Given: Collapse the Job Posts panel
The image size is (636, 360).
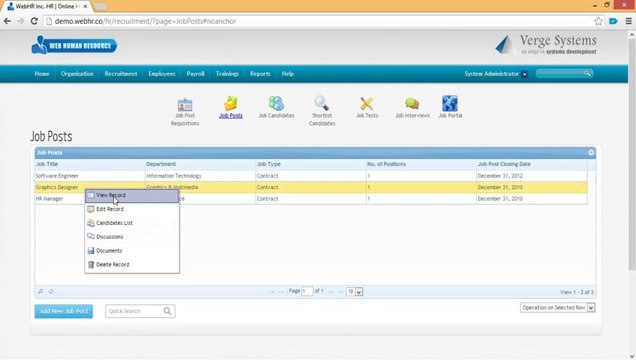Looking at the screenshot, I should 591,152.
